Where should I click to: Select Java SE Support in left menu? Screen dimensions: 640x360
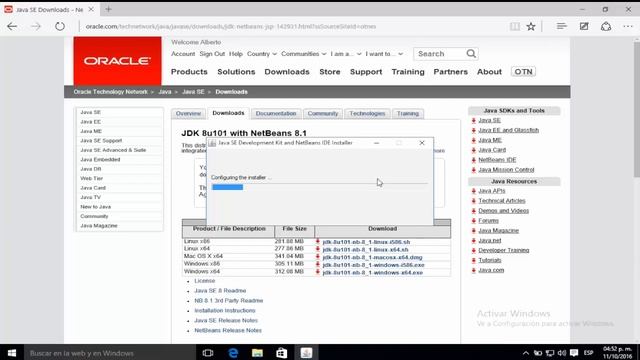[x=101, y=140]
